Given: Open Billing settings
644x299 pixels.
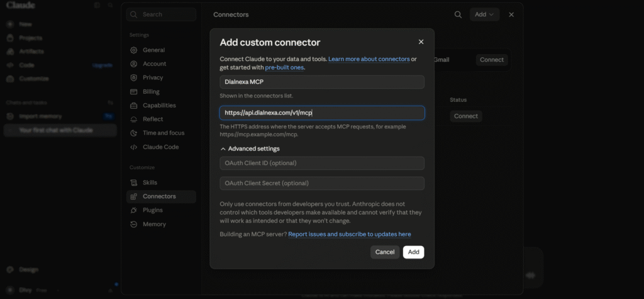Looking at the screenshot, I should coord(161,91).
